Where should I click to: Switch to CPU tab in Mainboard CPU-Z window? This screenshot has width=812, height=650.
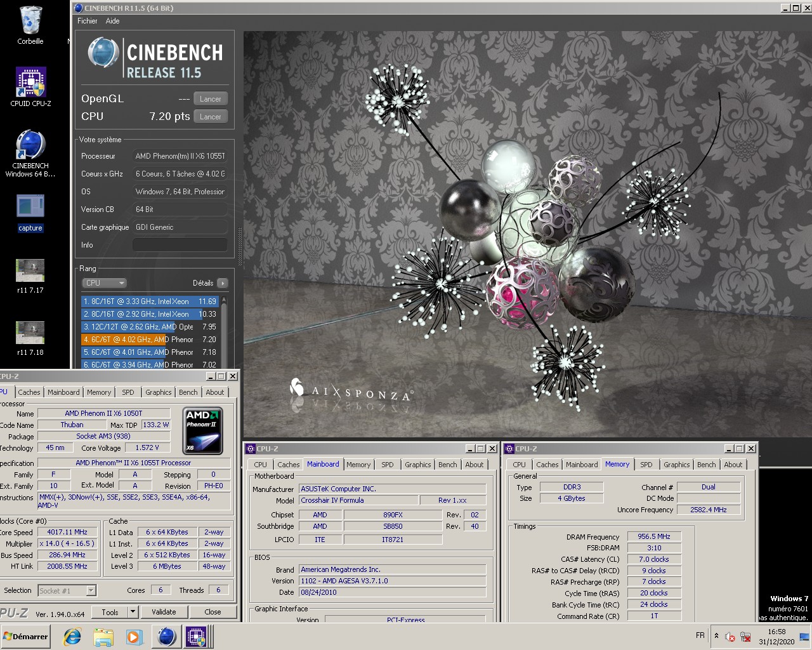pos(261,465)
